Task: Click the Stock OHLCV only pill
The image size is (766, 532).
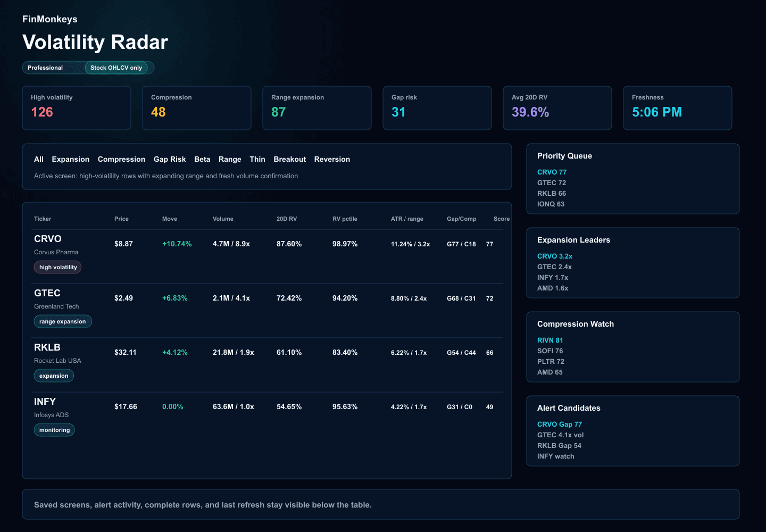Action: (x=116, y=68)
